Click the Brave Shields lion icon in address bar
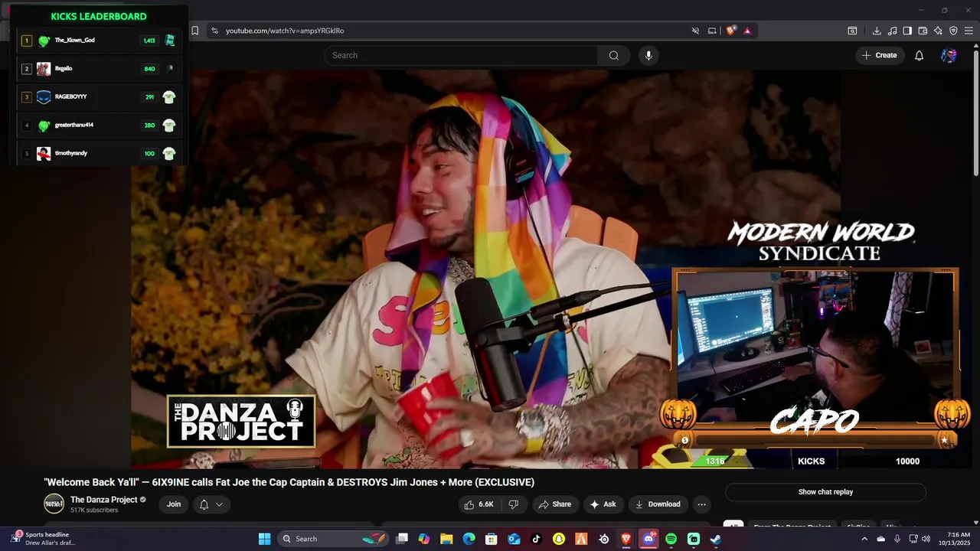The width and height of the screenshot is (980, 551). point(730,31)
